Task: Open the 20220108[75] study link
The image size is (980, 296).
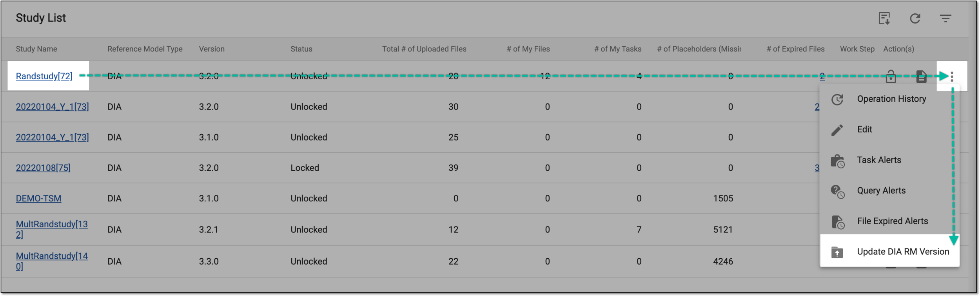Action: 43,168
